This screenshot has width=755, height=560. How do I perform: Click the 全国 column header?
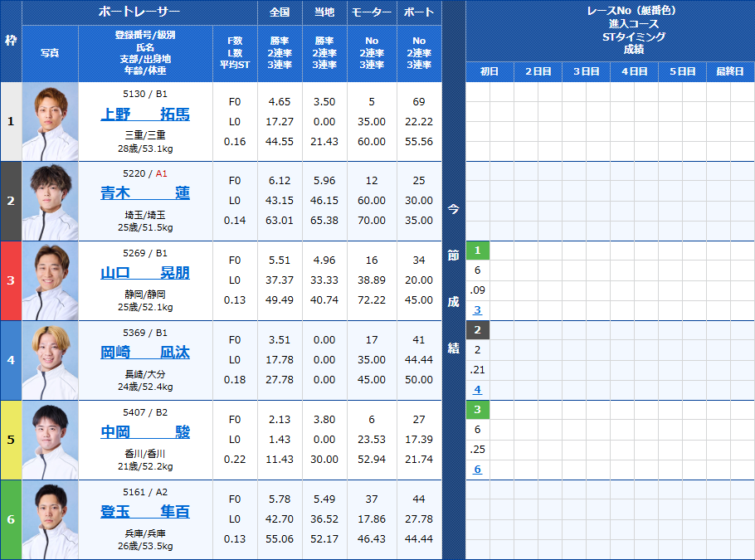click(280, 12)
